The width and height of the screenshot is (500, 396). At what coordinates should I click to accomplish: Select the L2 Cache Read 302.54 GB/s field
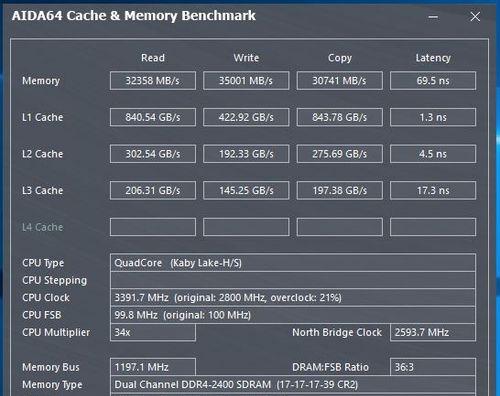(153, 154)
